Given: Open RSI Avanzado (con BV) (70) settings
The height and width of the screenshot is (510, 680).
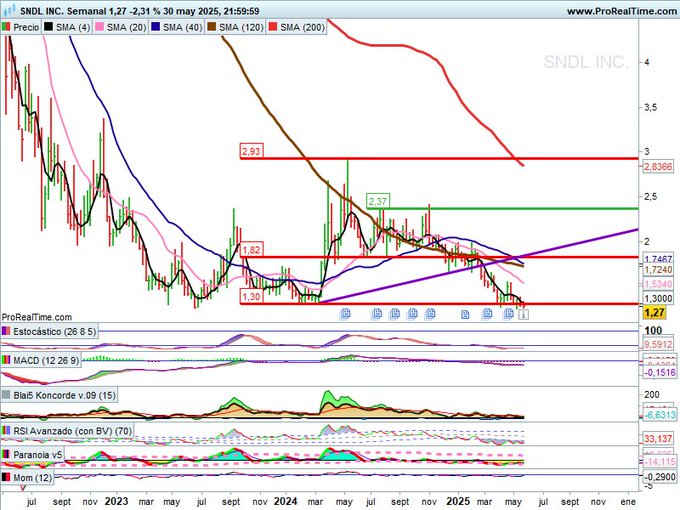Looking at the screenshot, I should click(x=67, y=431).
